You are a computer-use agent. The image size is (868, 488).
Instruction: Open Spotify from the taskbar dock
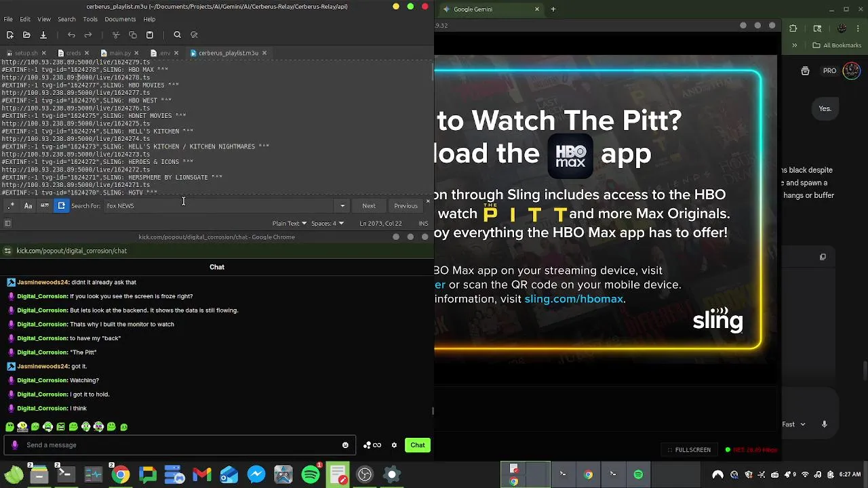[311, 474]
